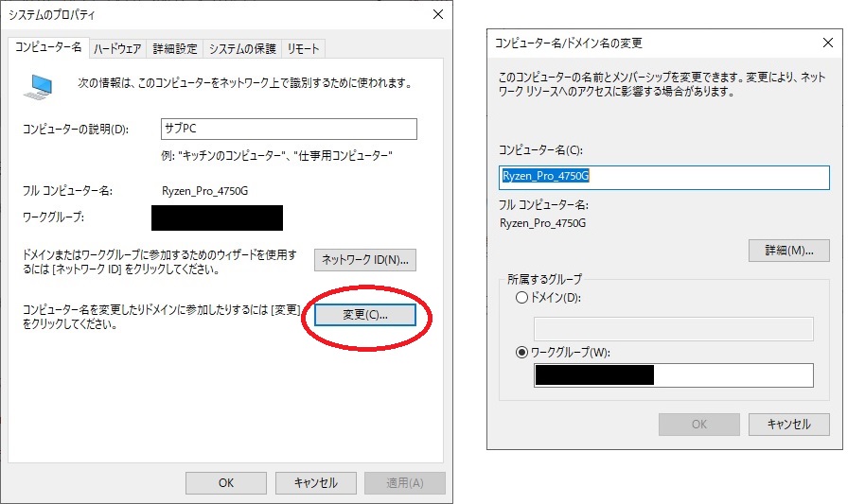Click the disabled OK in the name change dialog

[699, 425]
